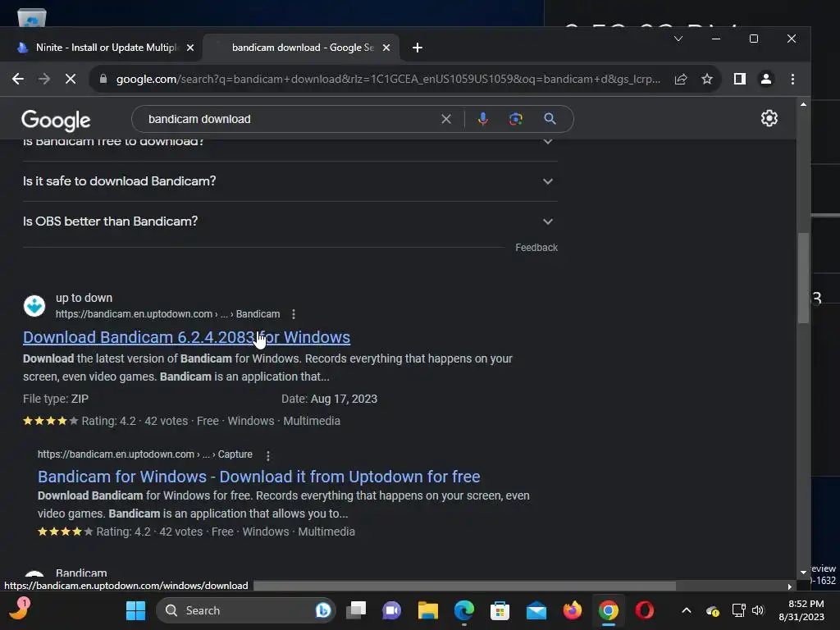Open File Explorer from the taskbar
840x630 pixels.
428,610
